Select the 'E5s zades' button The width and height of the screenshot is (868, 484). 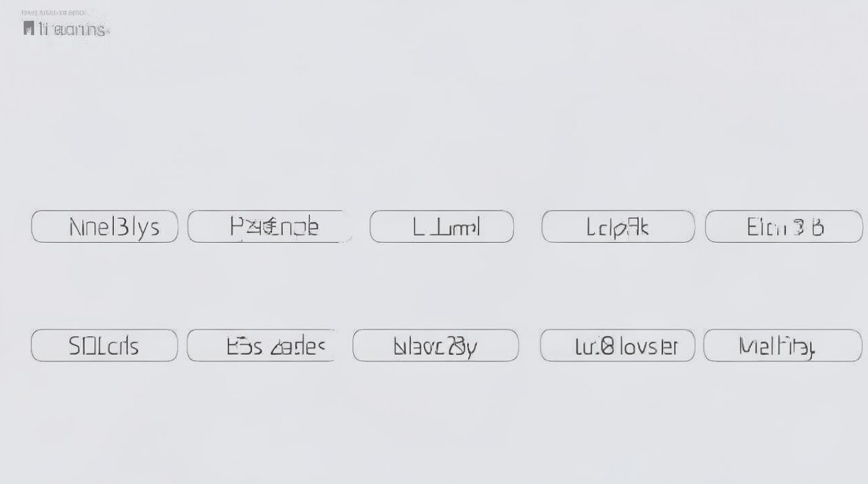(x=262, y=346)
